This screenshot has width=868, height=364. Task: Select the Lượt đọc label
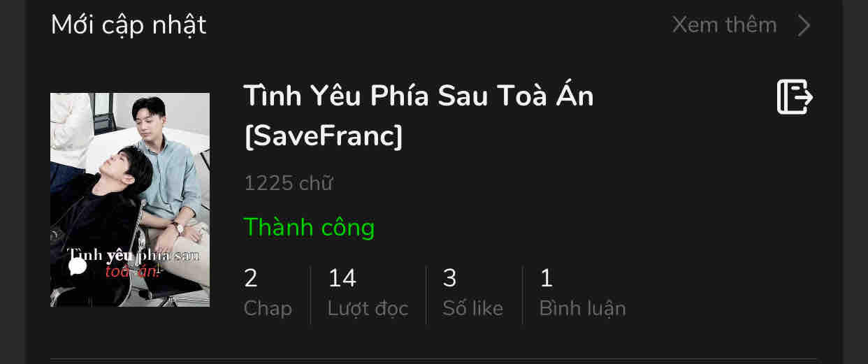coord(368,308)
